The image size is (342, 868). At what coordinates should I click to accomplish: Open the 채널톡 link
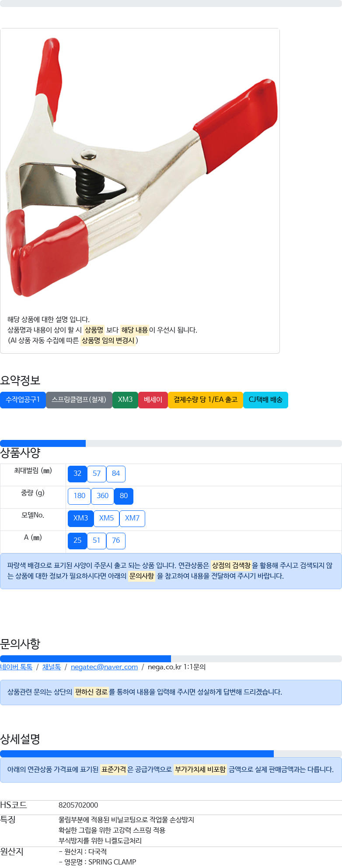pyautogui.click(x=52, y=667)
